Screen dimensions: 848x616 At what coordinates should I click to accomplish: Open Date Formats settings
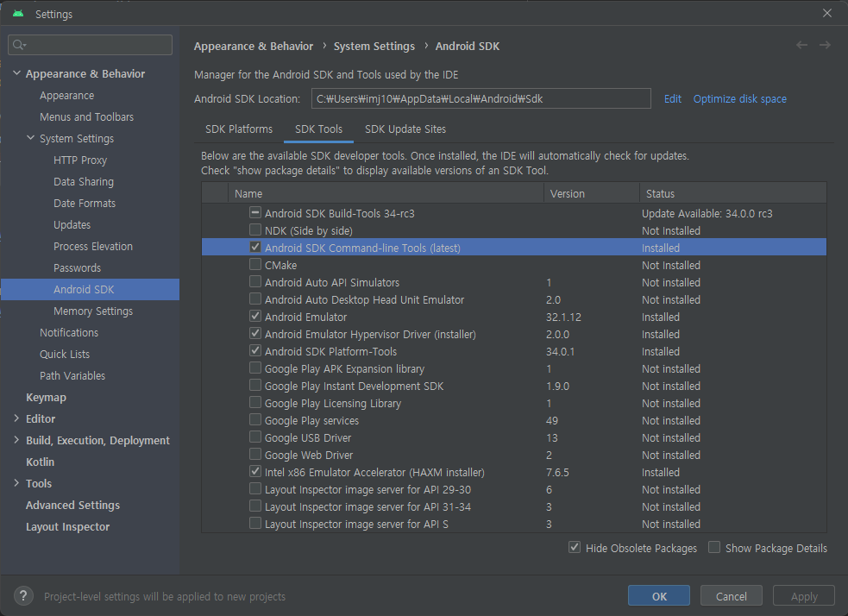pos(85,204)
